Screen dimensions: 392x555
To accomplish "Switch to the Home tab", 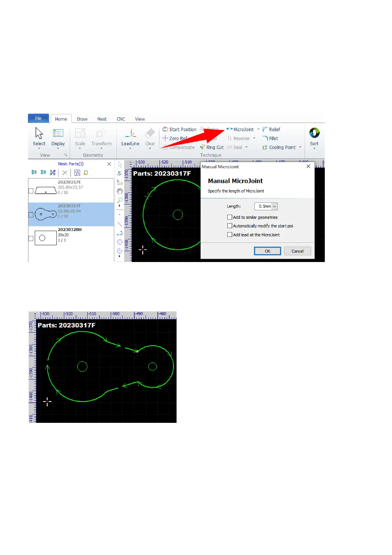I will point(61,119).
